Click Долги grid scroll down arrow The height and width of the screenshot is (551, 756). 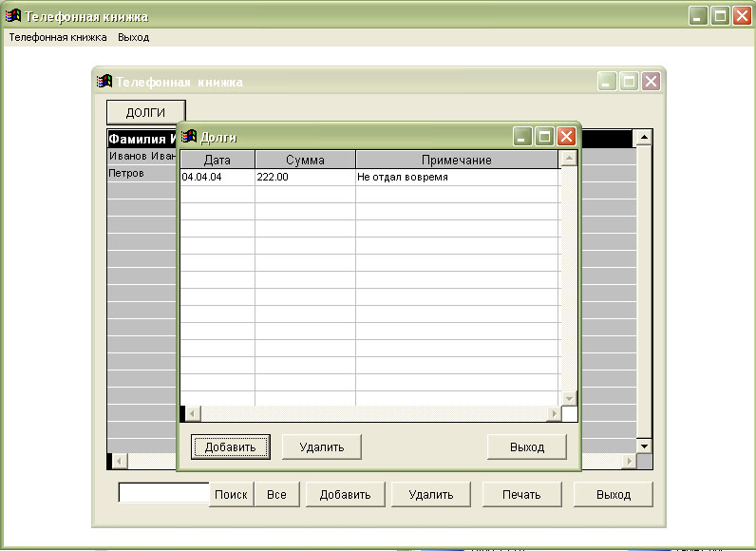pyautogui.click(x=569, y=398)
